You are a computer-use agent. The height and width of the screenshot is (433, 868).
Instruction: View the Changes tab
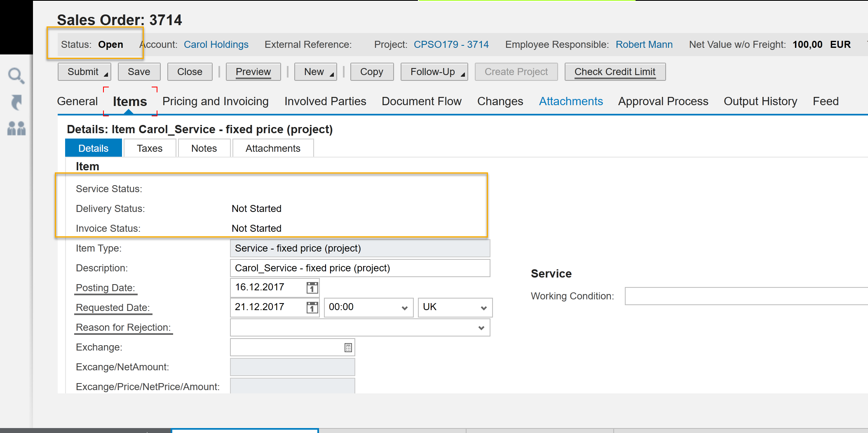point(500,101)
